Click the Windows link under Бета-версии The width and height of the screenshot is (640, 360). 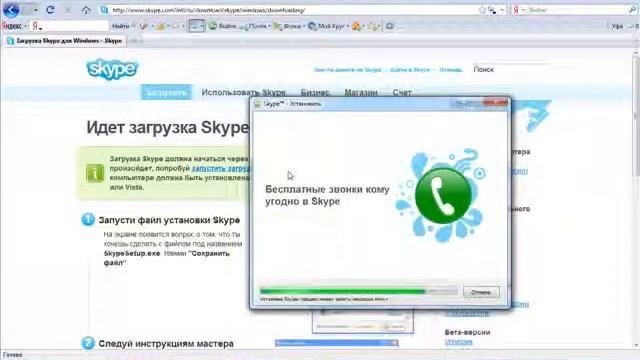tap(458, 342)
